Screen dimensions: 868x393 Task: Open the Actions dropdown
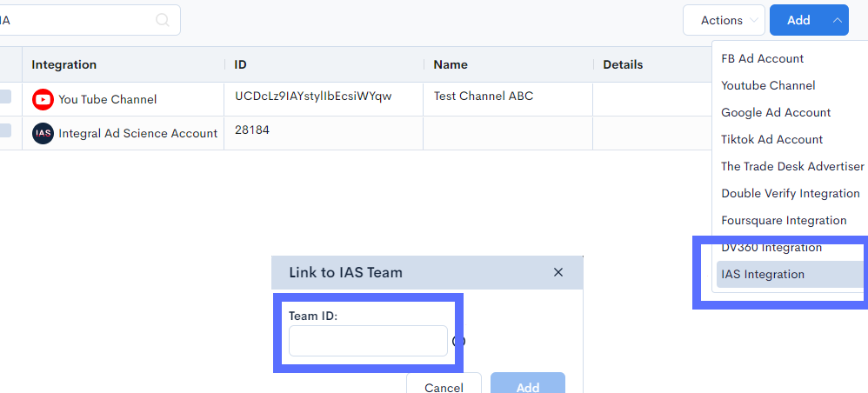pyautogui.click(x=724, y=21)
